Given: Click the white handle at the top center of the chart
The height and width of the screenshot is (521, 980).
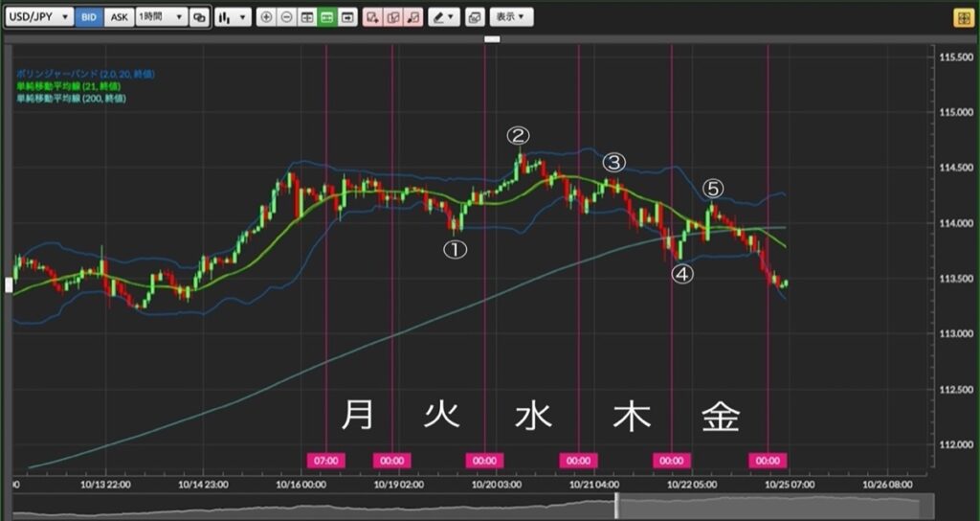Looking at the screenshot, I should [x=493, y=38].
